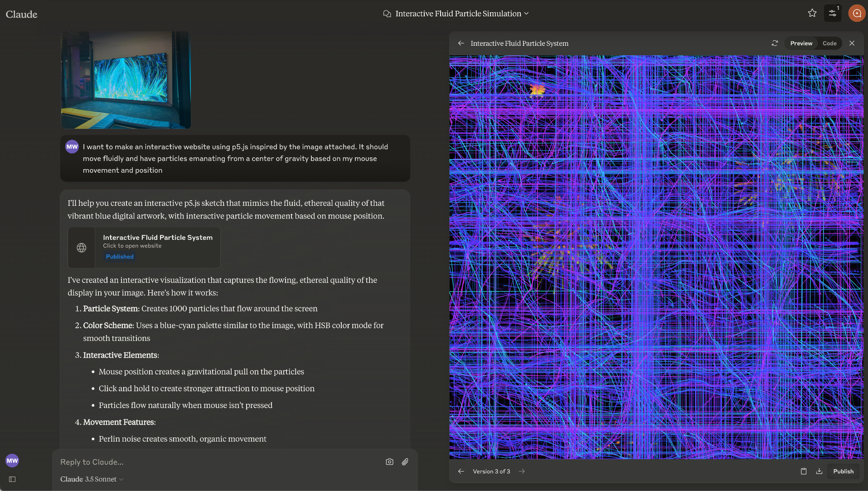
Task: Switch artifact view to Code
Action: coord(829,43)
